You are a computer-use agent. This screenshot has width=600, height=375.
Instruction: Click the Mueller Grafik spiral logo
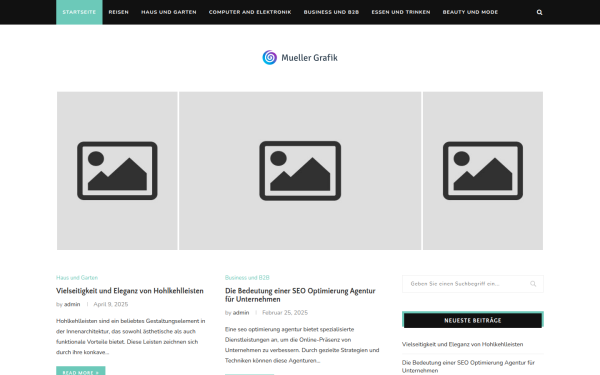pyautogui.click(x=270, y=58)
